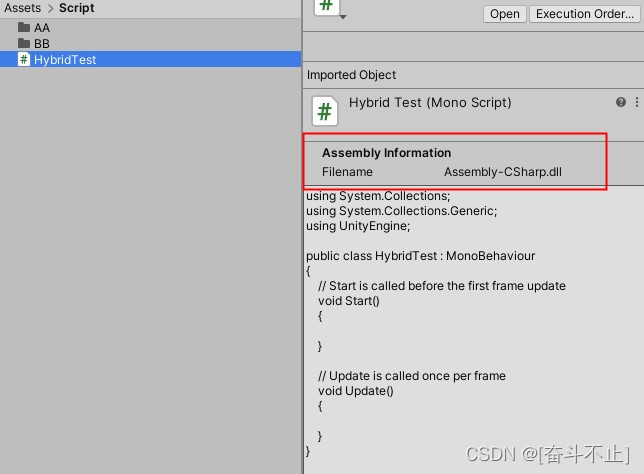Image resolution: width=644 pixels, height=474 pixels.
Task: Select the BB folder name
Action: coord(42,44)
